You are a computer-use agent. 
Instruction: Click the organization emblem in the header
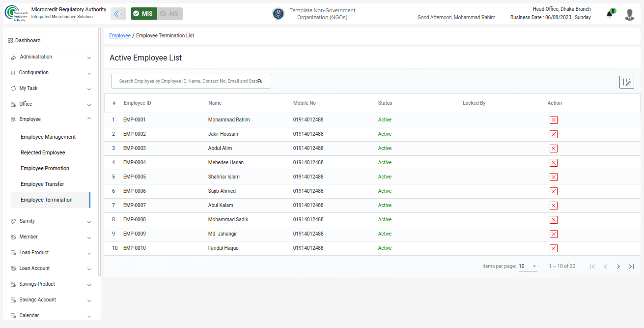pos(279,14)
